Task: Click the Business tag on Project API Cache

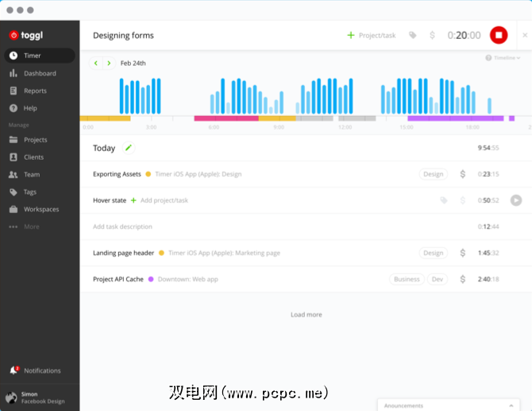Action: 407,279
